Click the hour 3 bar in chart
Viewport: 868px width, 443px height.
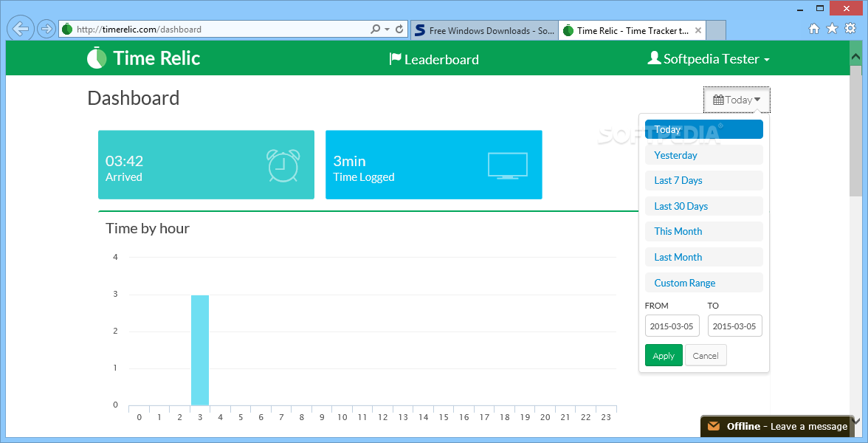(200, 350)
